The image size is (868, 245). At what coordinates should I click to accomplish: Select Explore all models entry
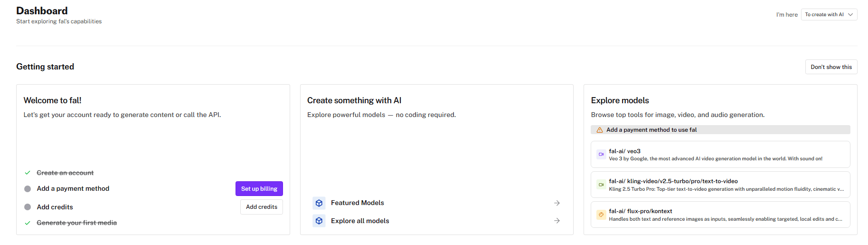coord(360,221)
